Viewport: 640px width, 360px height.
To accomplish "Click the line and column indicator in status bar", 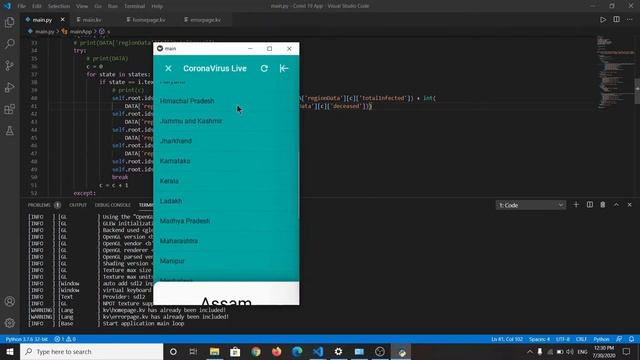I will pyautogui.click(x=507, y=339).
